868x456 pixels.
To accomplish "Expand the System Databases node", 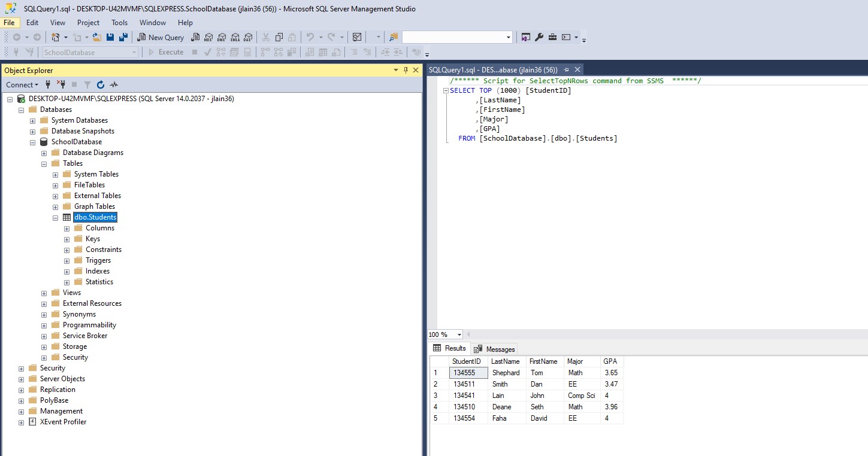I will pyautogui.click(x=32, y=120).
